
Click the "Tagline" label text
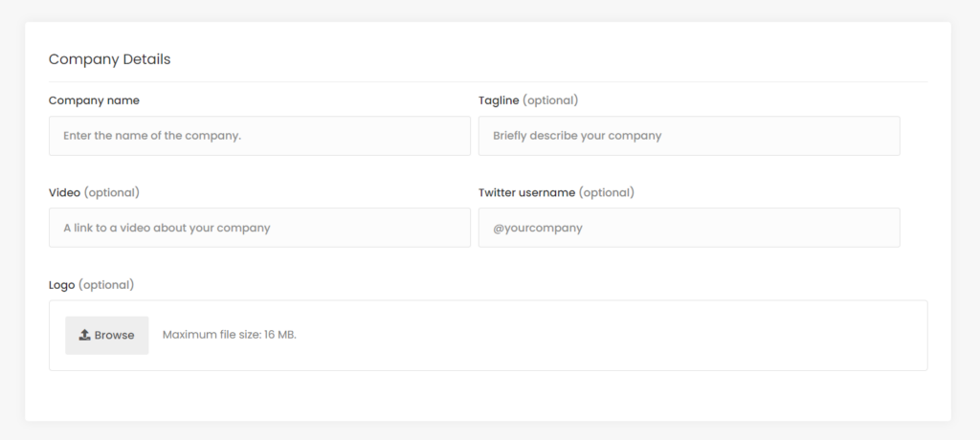[499, 100]
